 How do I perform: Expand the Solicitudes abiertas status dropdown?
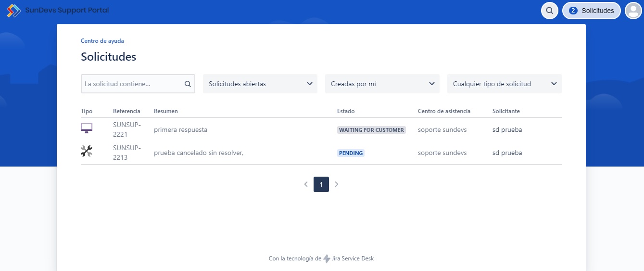pyautogui.click(x=260, y=84)
